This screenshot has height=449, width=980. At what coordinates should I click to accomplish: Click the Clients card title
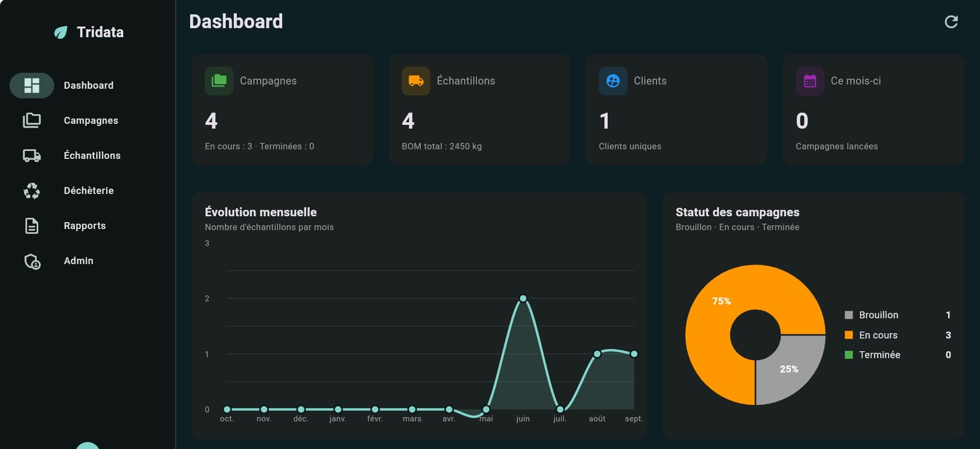tap(650, 81)
